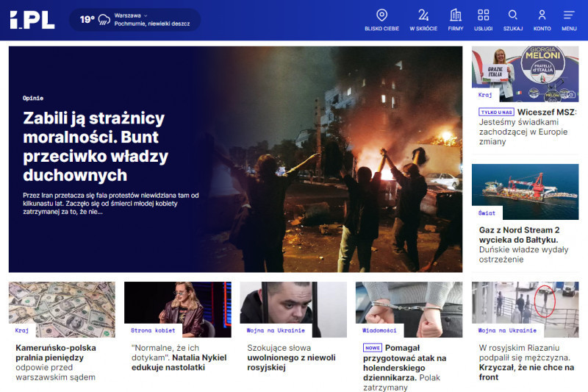The height and width of the screenshot is (392, 588).
Task: Open the Firmy buildings icon
Action: pyautogui.click(x=456, y=15)
